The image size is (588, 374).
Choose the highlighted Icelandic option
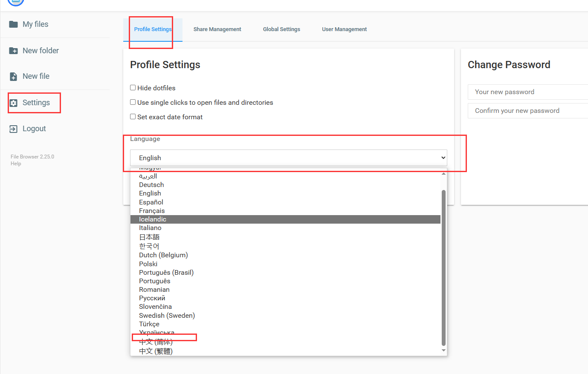285,219
